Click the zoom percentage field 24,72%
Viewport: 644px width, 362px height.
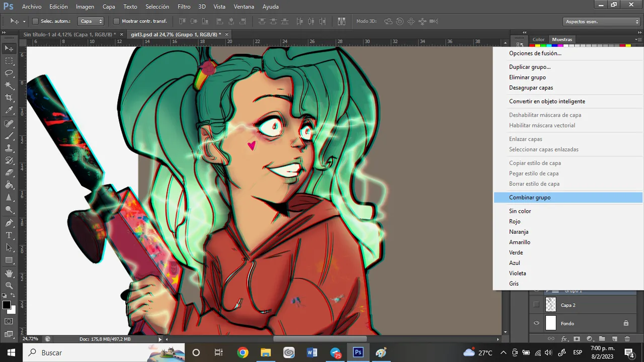click(30, 339)
